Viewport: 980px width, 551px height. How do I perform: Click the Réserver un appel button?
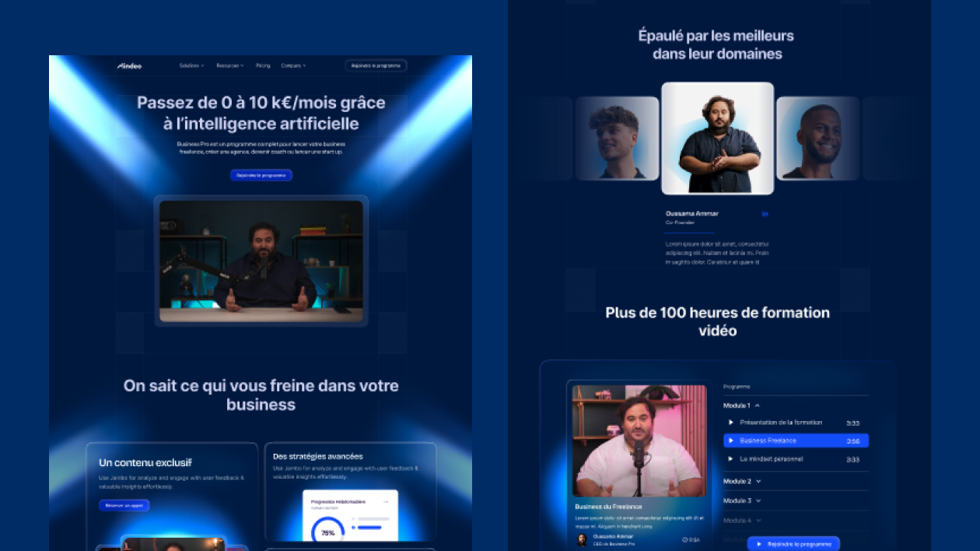point(124,505)
